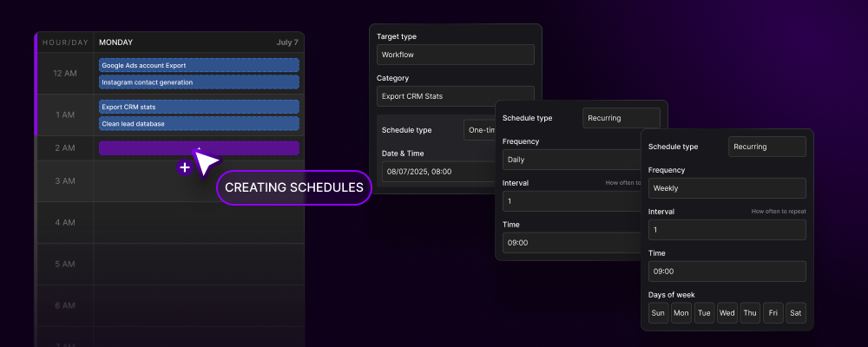Click the Target type label
The height and width of the screenshot is (347, 868).
pyautogui.click(x=397, y=36)
